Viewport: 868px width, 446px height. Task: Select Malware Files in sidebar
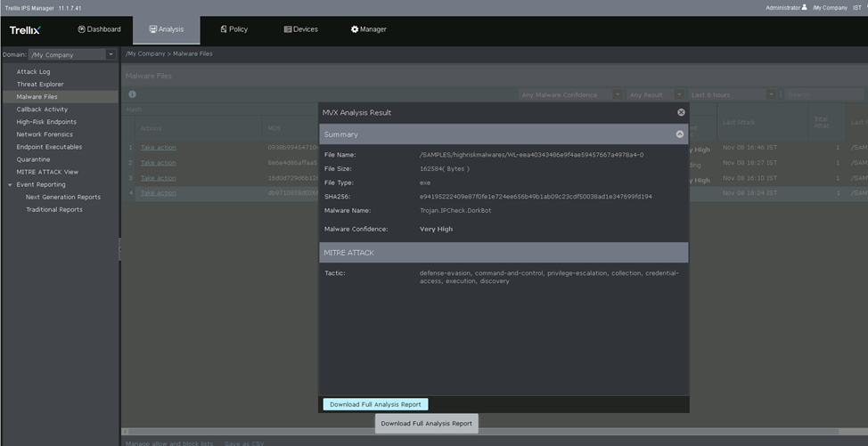click(x=37, y=97)
